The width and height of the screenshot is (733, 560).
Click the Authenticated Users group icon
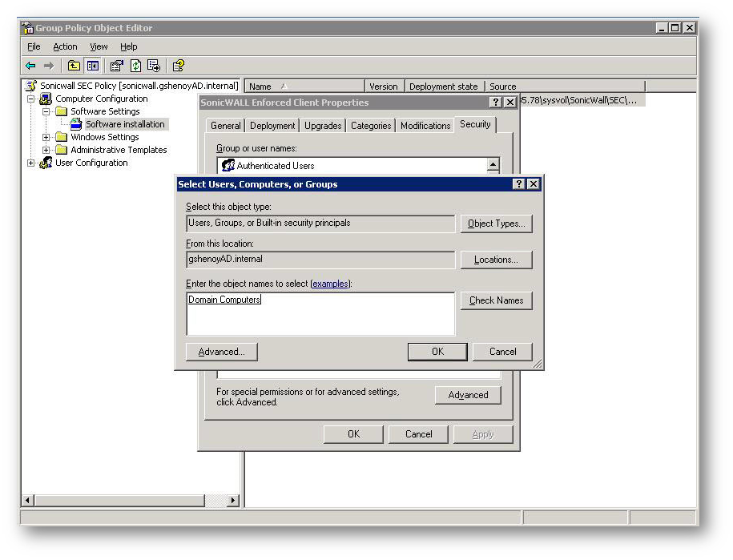228,166
